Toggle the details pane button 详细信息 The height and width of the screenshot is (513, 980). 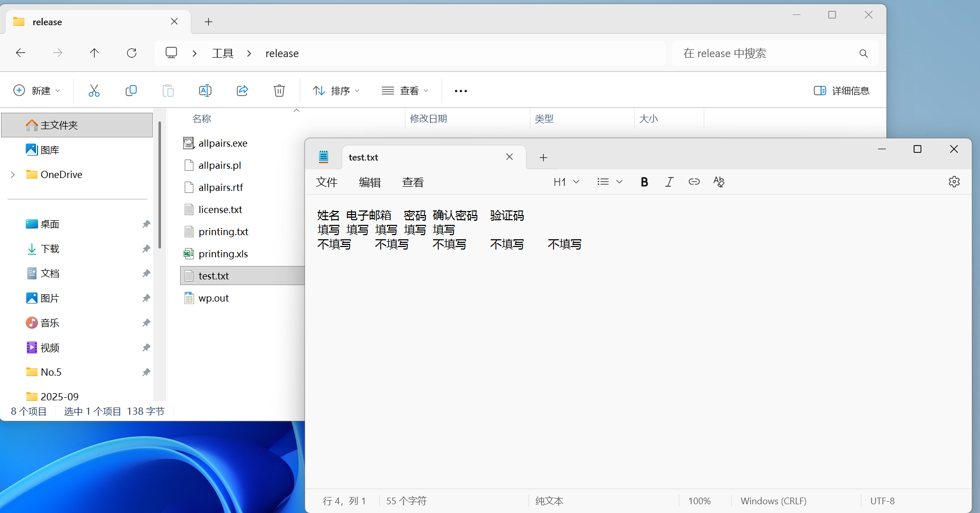pyautogui.click(x=842, y=91)
